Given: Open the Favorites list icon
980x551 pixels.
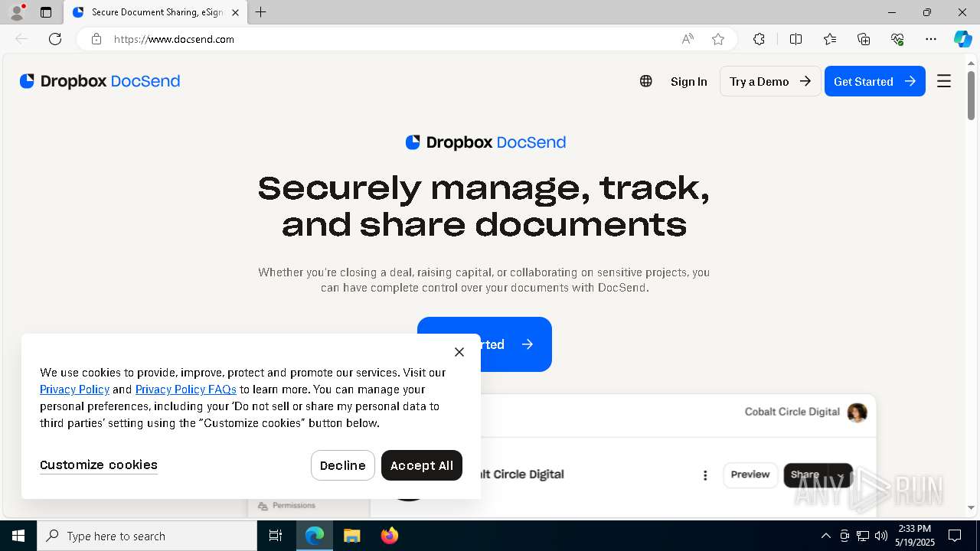Looking at the screenshot, I should click(830, 39).
